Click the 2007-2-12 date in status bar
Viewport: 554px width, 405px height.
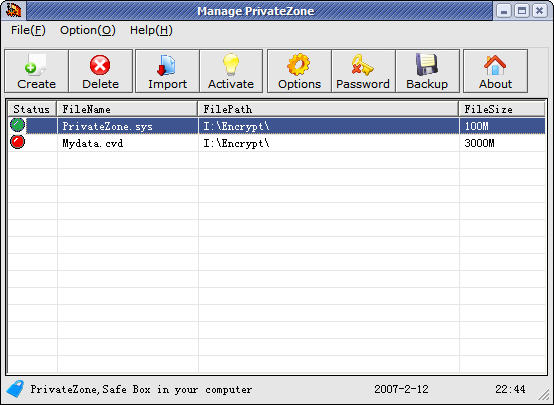pyautogui.click(x=401, y=389)
